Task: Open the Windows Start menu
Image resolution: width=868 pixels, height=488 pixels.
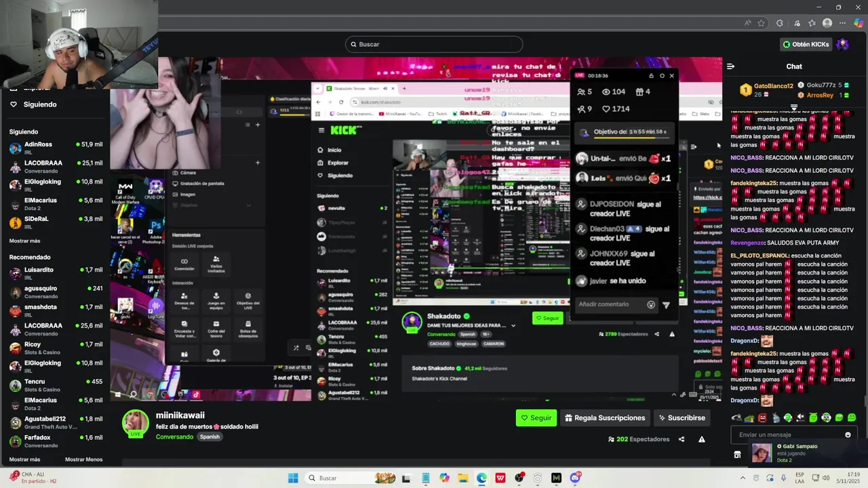Action: click(293, 478)
